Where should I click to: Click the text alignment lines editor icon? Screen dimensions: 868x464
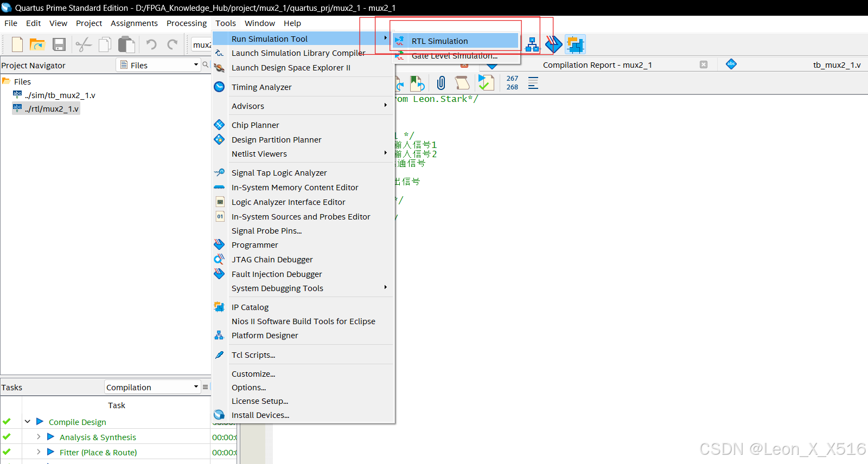[533, 83]
